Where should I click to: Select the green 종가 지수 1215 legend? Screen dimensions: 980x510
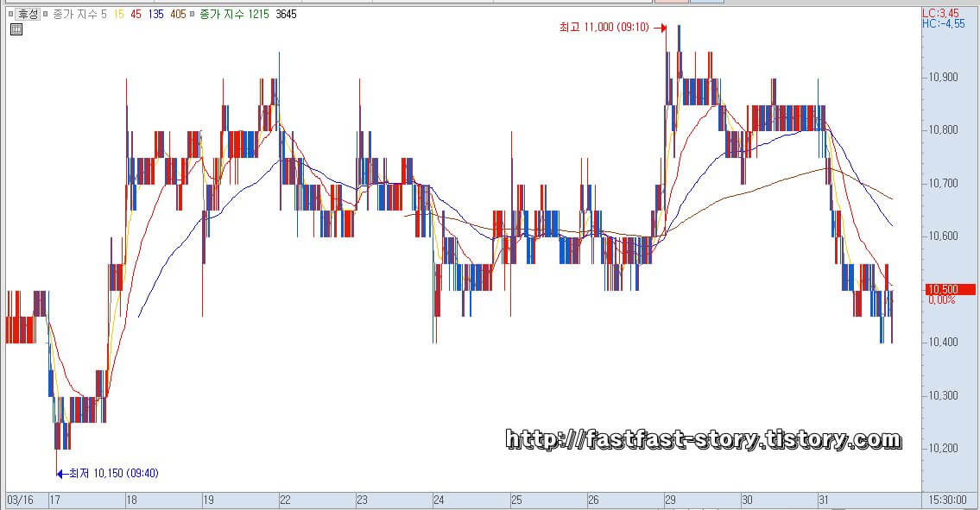(x=234, y=14)
